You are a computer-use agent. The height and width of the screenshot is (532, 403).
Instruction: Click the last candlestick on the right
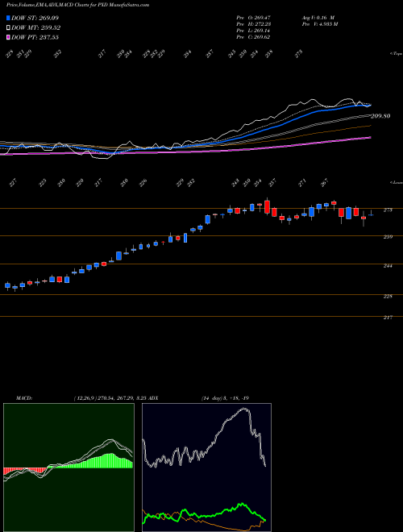371,214
